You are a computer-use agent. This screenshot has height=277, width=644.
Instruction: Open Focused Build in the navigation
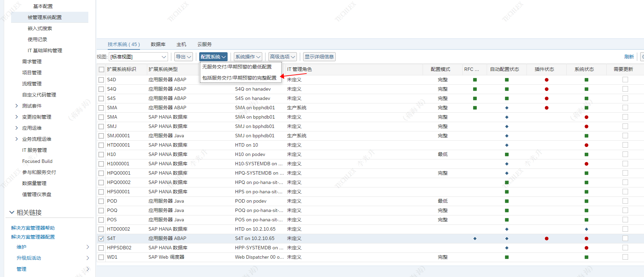click(x=37, y=161)
